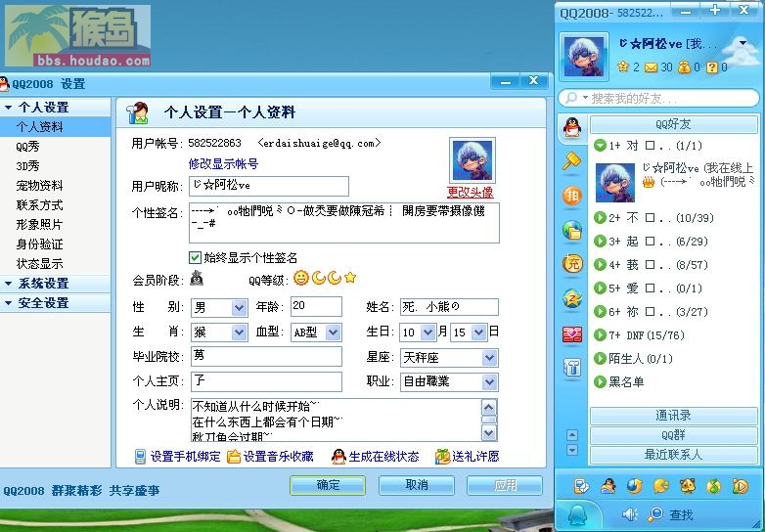Open the birthday day dropdown
This screenshot has height=532, width=765.
pyautogui.click(x=479, y=332)
